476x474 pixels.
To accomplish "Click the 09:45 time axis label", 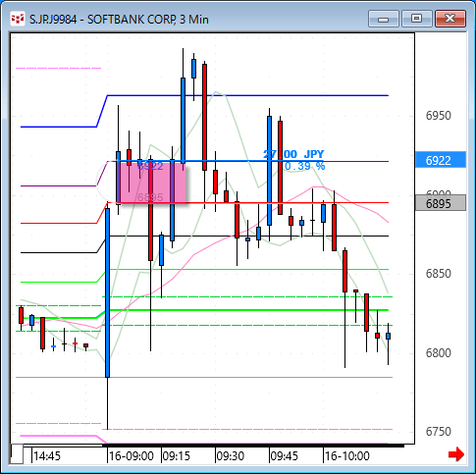I will [x=284, y=456].
